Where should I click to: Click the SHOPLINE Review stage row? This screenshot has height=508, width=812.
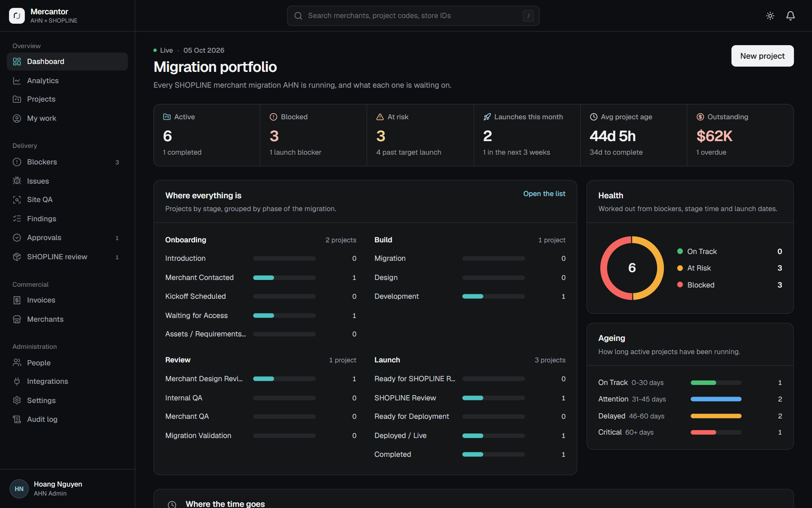coord(470,398)
